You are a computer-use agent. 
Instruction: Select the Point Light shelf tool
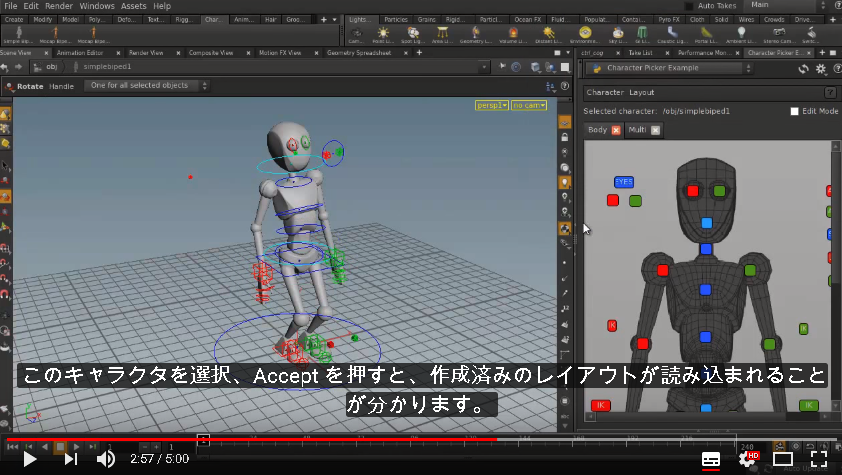383,35
